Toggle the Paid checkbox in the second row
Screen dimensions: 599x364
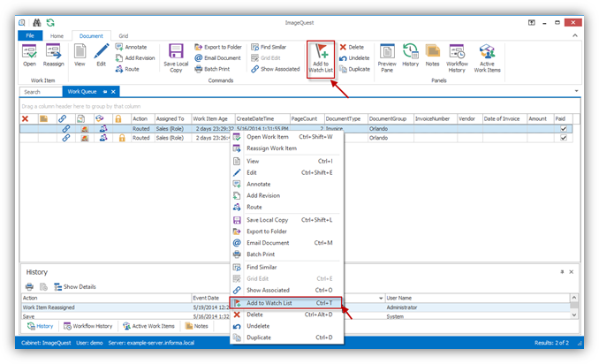coord(564,138)
